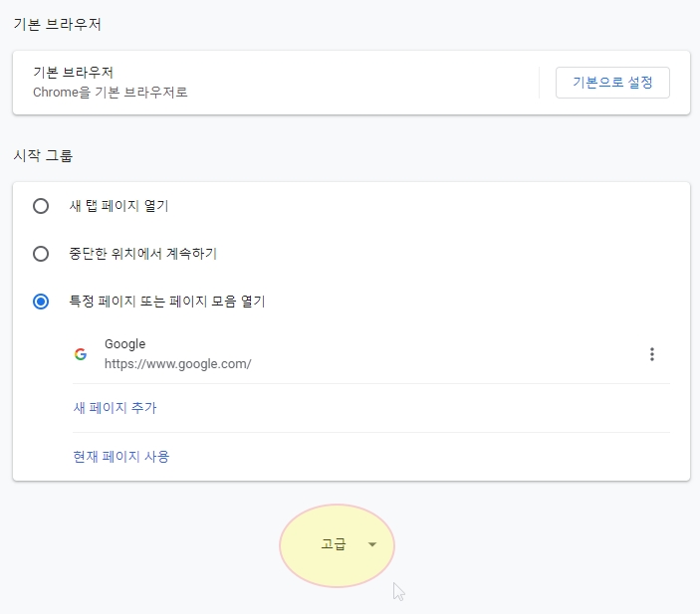Select 중단한 위치에서 계속하기 radio option
The image size is (700, 614).
[x=41, y=254]
